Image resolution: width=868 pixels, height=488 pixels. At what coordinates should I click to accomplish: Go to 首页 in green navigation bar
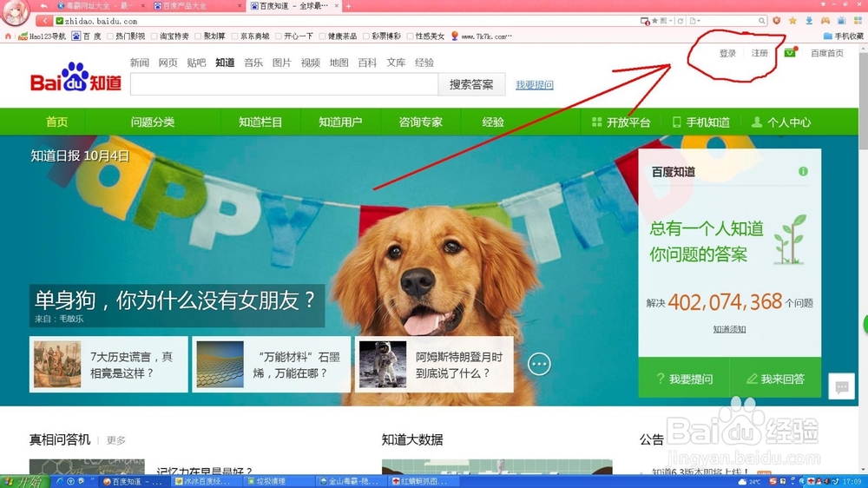tap(57, 122)
